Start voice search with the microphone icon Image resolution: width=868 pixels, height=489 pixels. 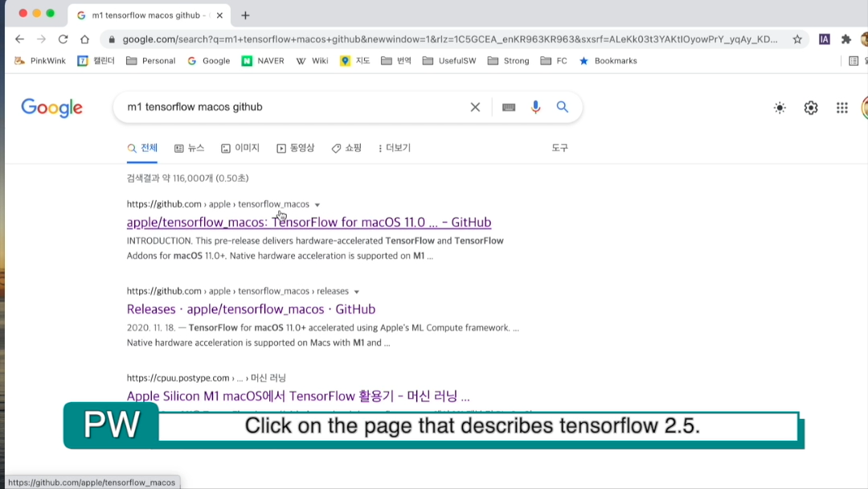coord(535,107)
